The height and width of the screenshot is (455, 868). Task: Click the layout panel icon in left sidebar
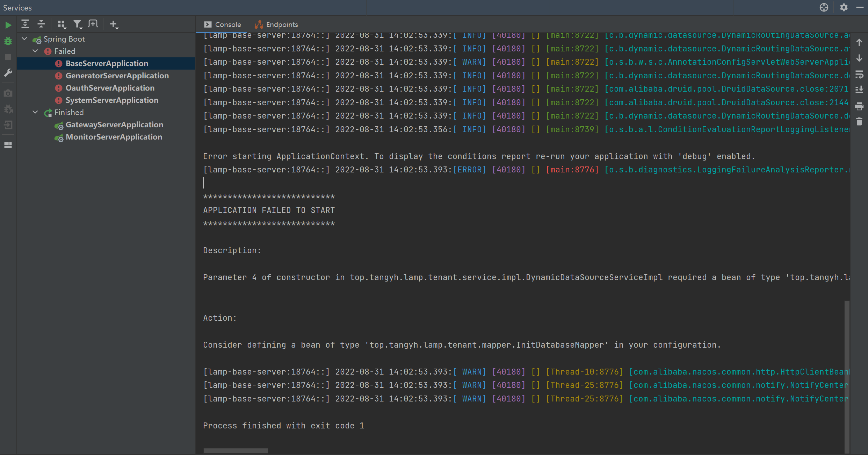click(x=8, y=145)
